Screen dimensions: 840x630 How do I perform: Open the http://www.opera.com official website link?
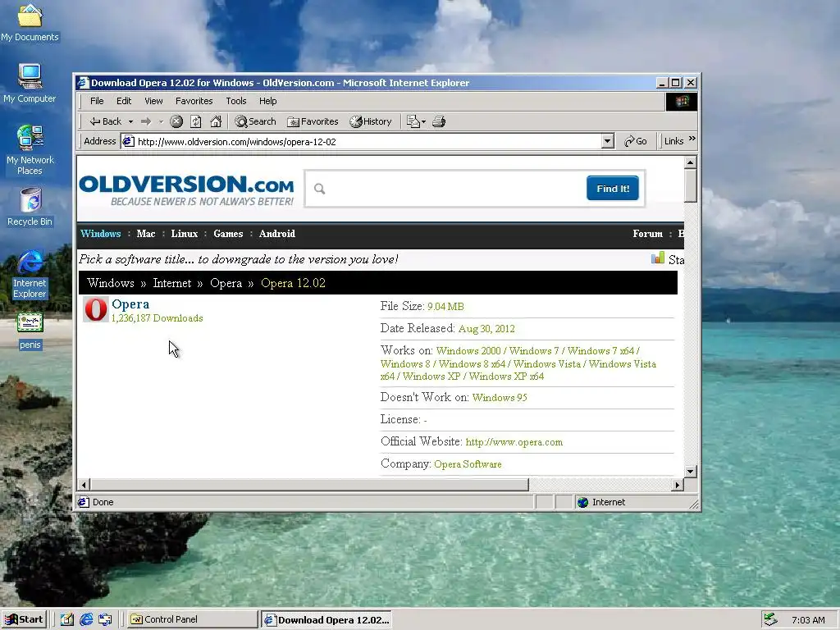point(514,442)
